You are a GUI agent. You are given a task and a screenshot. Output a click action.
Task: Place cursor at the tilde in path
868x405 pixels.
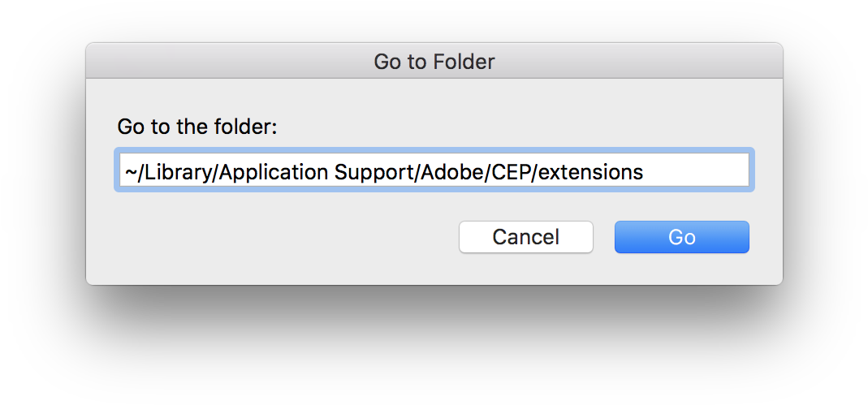click(129, 171)
